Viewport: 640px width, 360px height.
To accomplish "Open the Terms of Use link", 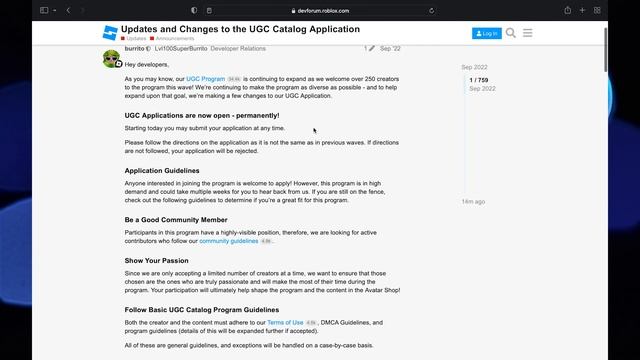I will pyautogui.click(x=285, y=322).
